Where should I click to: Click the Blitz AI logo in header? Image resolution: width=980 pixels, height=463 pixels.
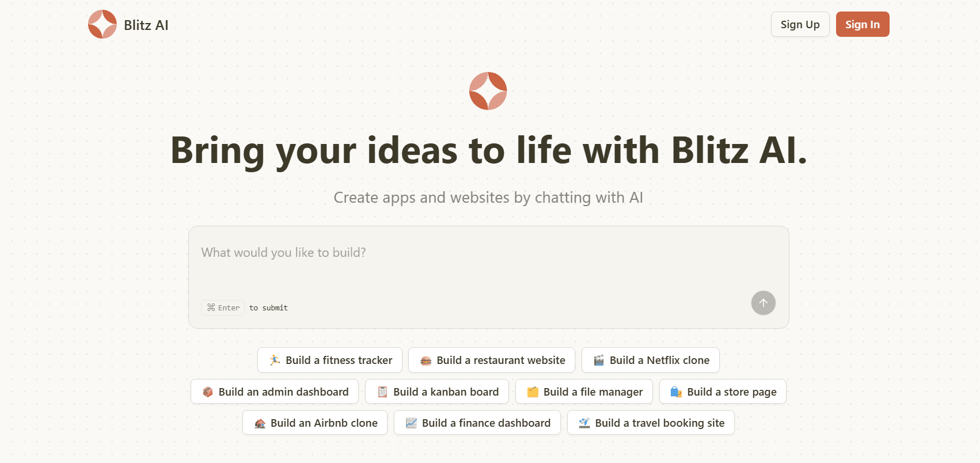(x=102, y=24)
